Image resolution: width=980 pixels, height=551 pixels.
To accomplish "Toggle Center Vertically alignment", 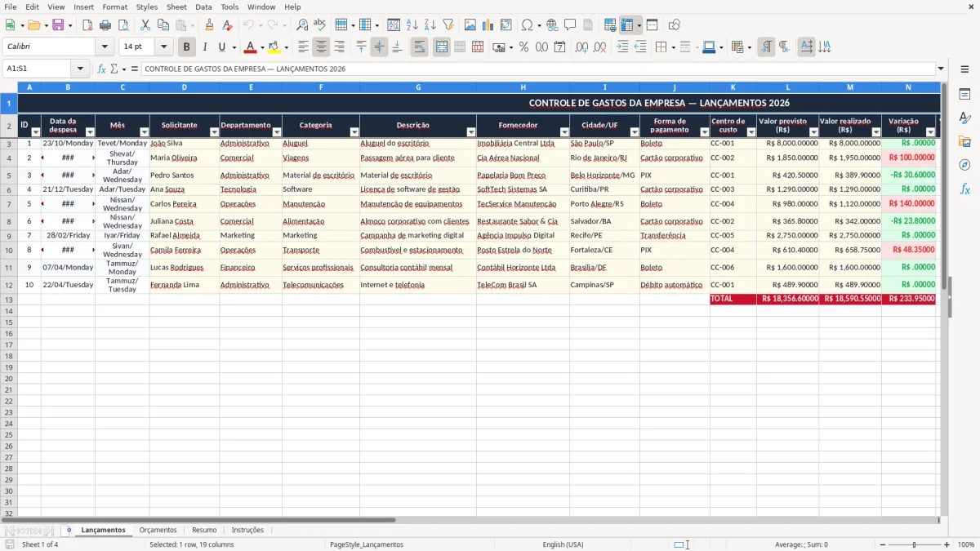I will (x=379, y=47).
